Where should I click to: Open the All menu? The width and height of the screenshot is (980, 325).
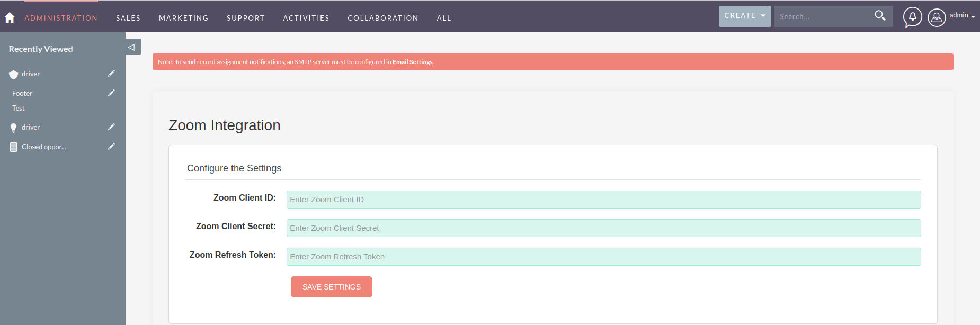tap(444, 18)
